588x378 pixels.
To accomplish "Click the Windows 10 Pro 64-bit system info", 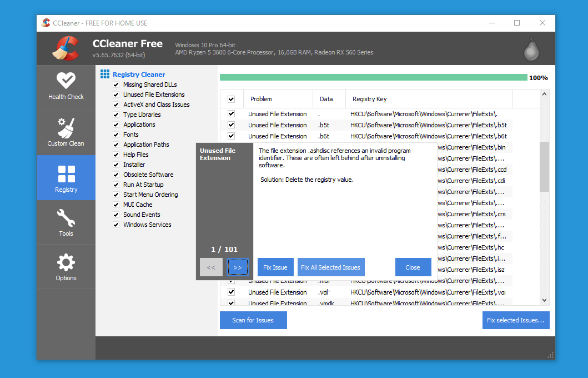I will [x=205, y=45].
